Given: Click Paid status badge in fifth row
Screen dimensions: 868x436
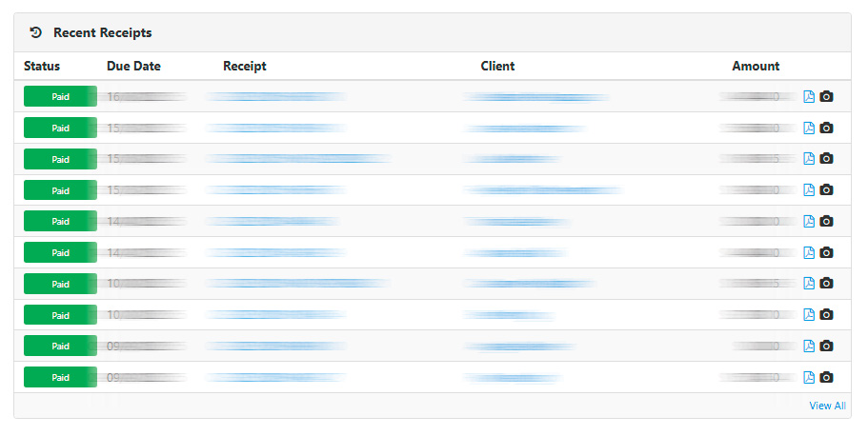Looking at the screenshot, I should pyautogui.click(x=60, y=221).
